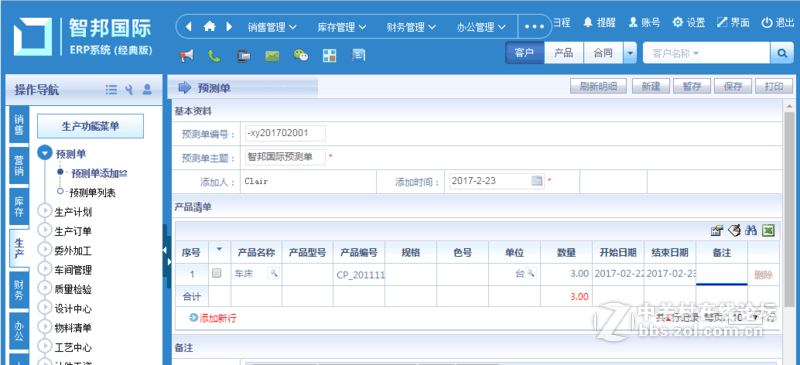This screenshot has height=365, width=800.
Task: Open the 账号 account menu
Action: 644,22
